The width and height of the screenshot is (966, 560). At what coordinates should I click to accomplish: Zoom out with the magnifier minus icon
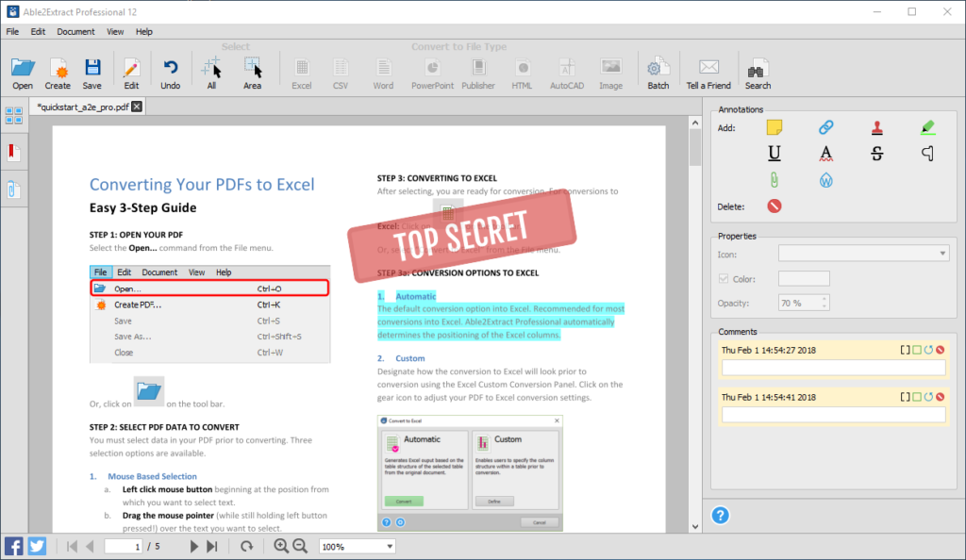[x=300, y=546]
